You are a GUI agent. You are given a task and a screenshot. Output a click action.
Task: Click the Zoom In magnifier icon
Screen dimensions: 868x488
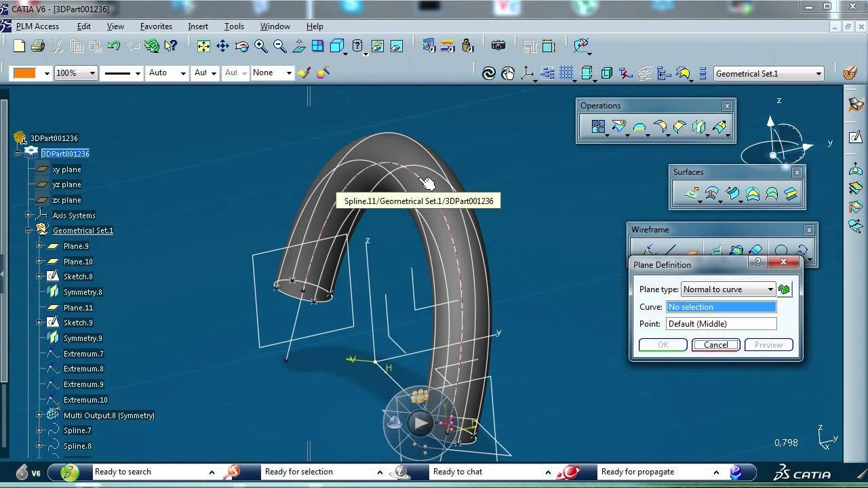261,46
